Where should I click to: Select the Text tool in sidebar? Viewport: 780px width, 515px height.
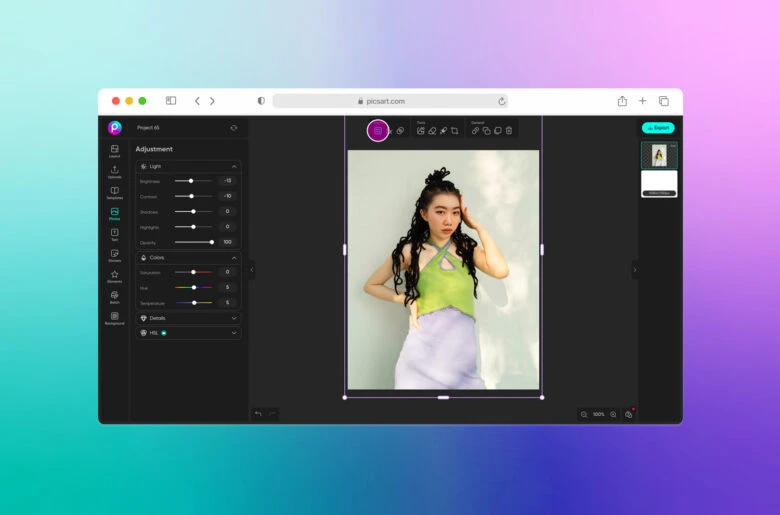114,234
